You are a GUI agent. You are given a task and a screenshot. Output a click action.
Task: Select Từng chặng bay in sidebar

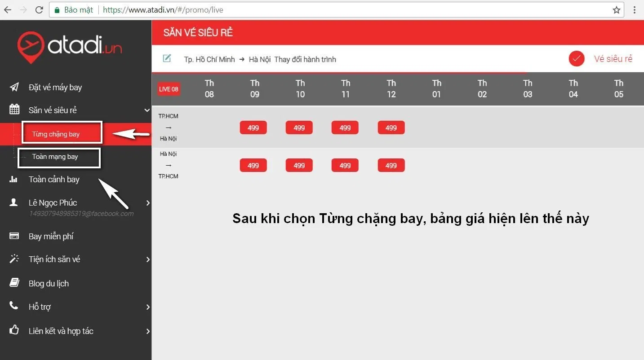[x=56, y=134]
